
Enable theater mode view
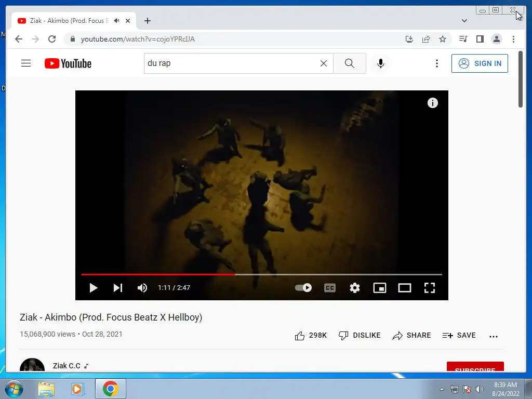[404, 288]
